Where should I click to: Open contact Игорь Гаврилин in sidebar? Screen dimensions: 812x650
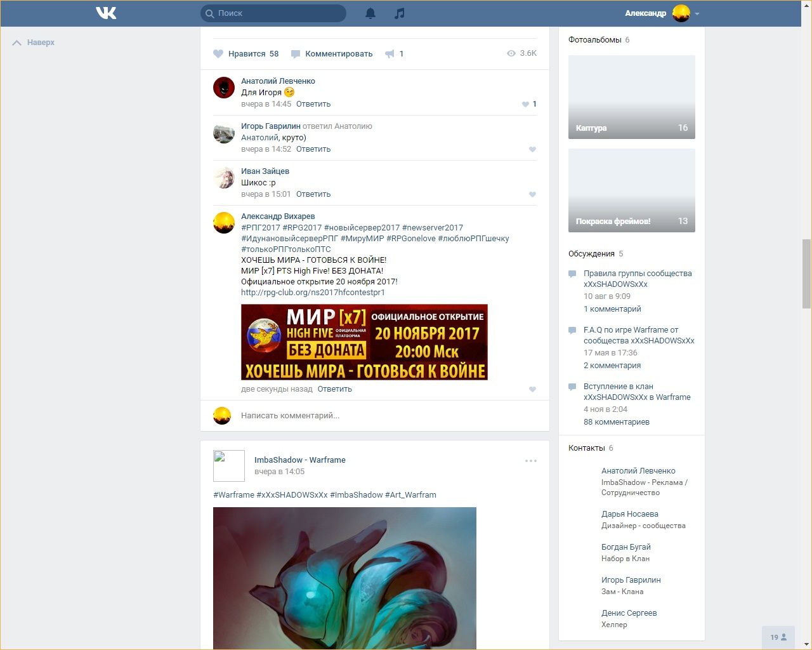click(x=631, y=580)
